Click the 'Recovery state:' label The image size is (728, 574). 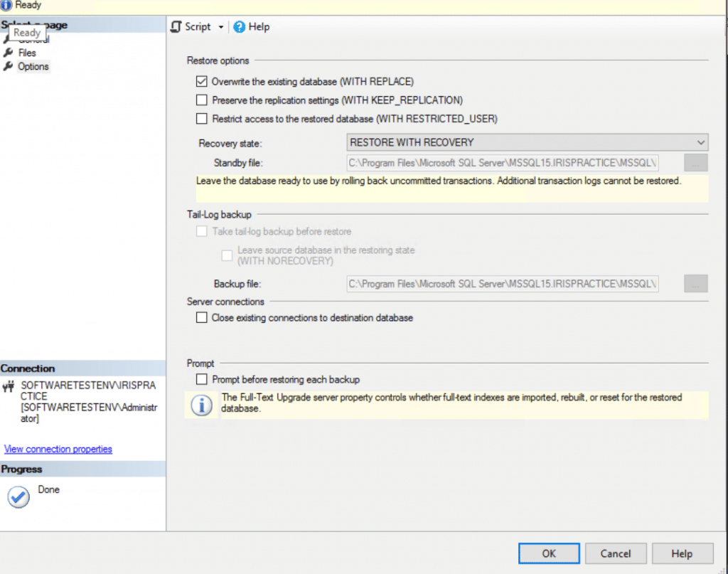tap(230, 144)
